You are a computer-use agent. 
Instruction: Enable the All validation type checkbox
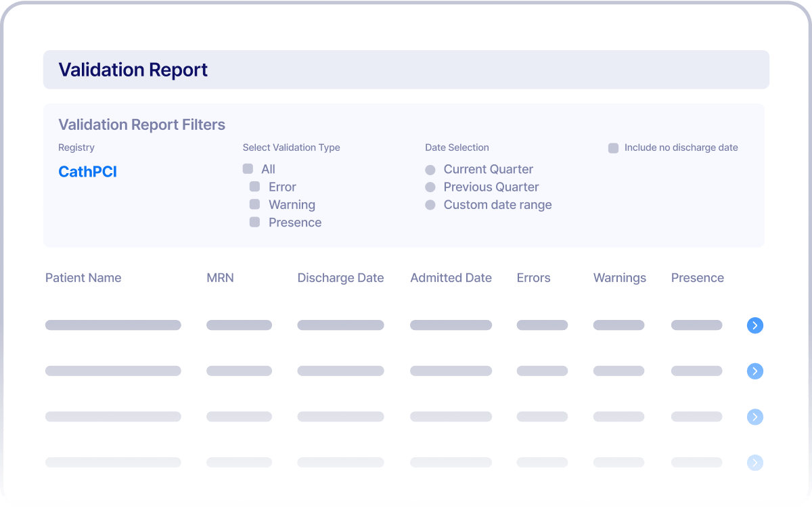pos(248,168)
